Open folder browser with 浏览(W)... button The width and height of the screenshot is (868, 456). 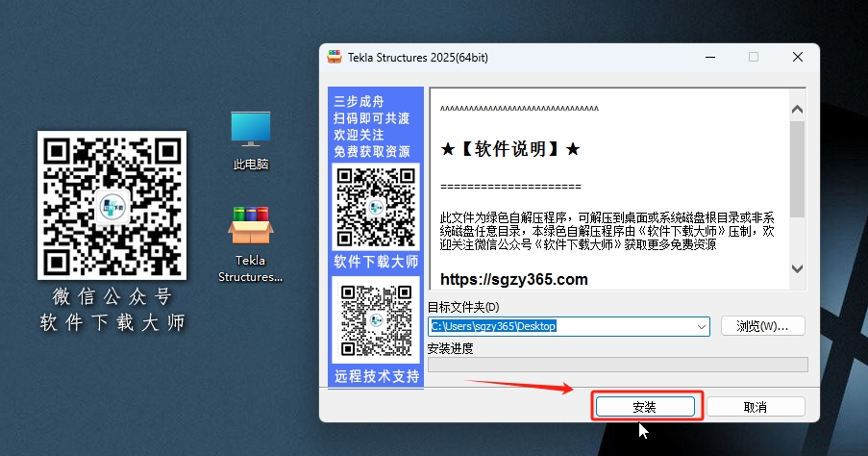[763, 326]
